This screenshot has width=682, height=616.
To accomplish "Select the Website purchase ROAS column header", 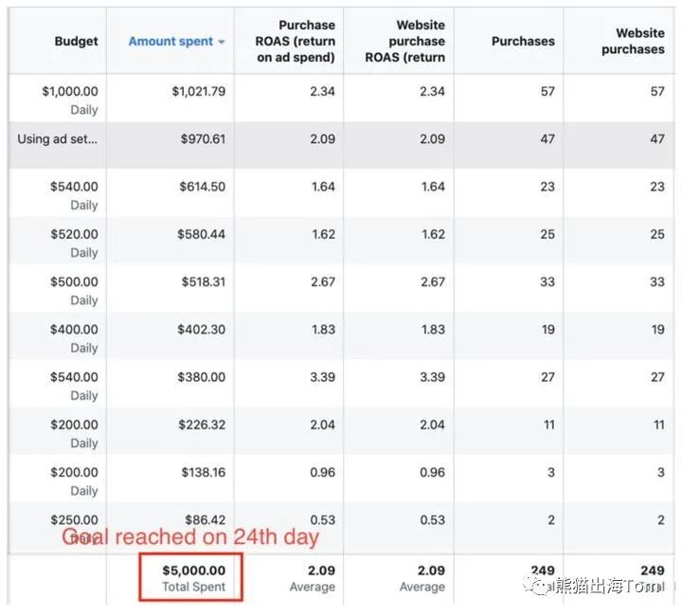I will (x=404, y=42).
